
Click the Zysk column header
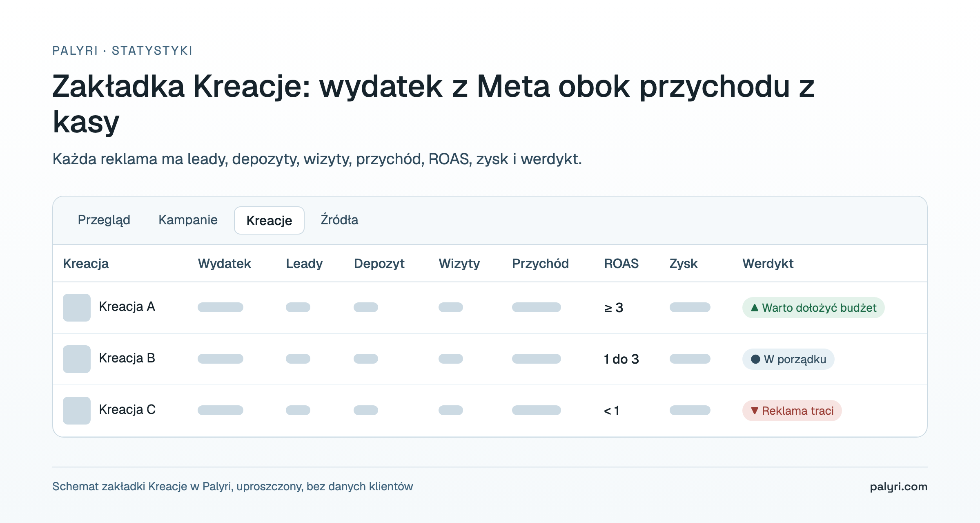[x=684, y=264]
